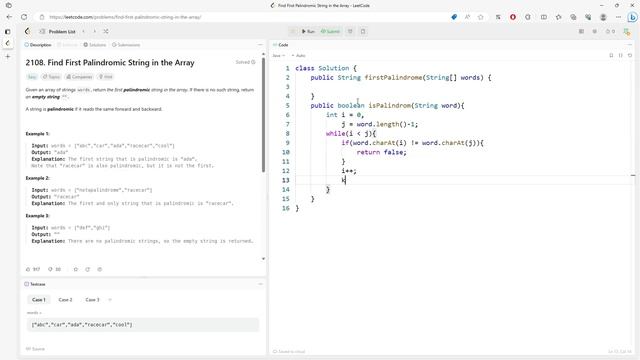Switch to the Description tab
Image resolution: width=640 pixels, height=360 pixels.
tap(38, 45)
